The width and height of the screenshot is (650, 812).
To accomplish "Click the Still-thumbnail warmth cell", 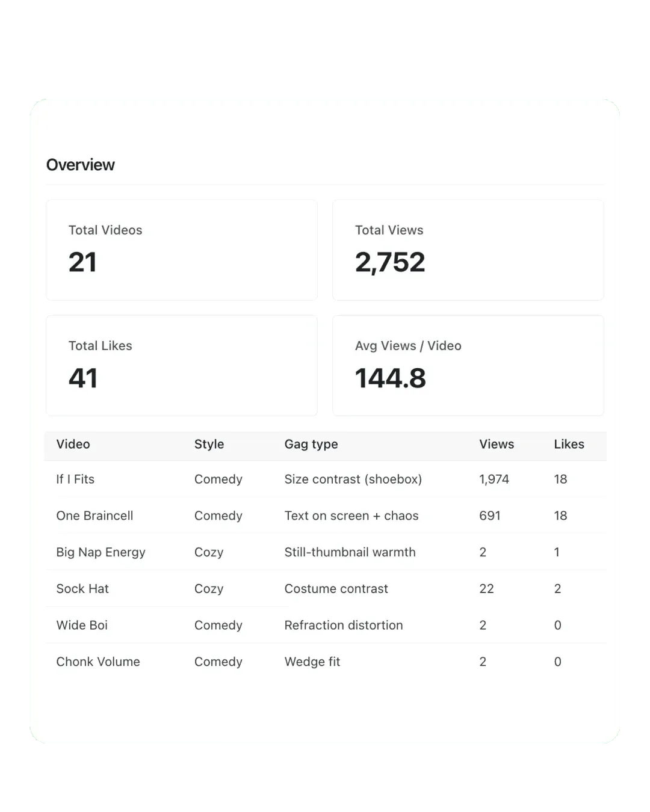I will pos(350,552).
